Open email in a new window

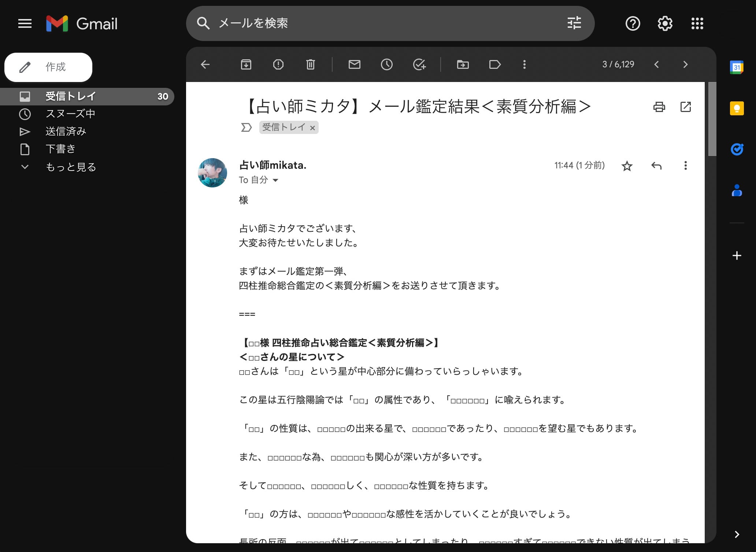point(685,107)
